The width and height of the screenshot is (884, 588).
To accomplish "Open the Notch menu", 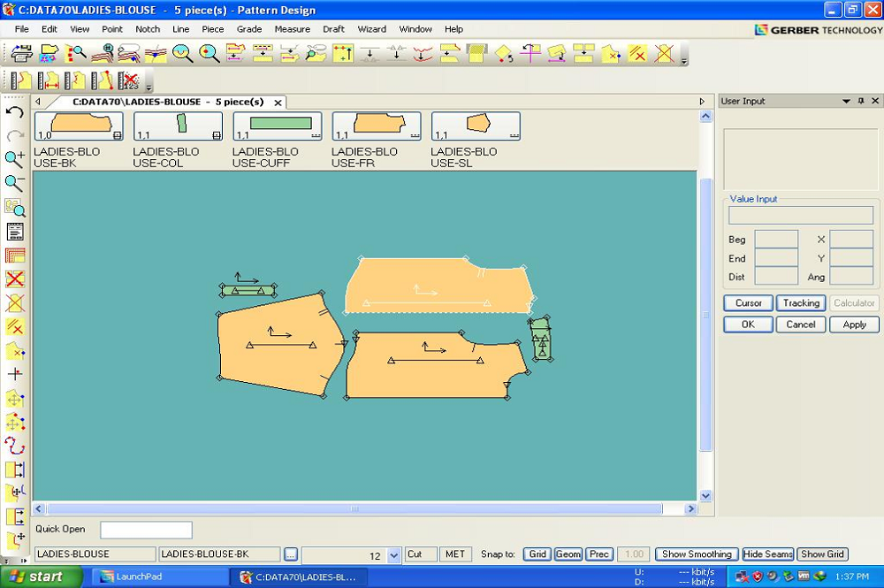I will [x=148, y=29].
